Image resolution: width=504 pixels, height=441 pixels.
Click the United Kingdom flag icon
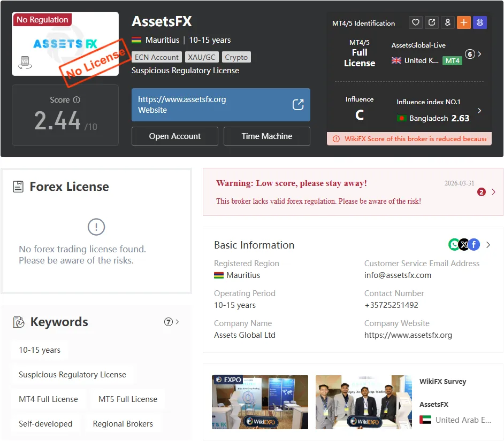(x=396, y=61)
